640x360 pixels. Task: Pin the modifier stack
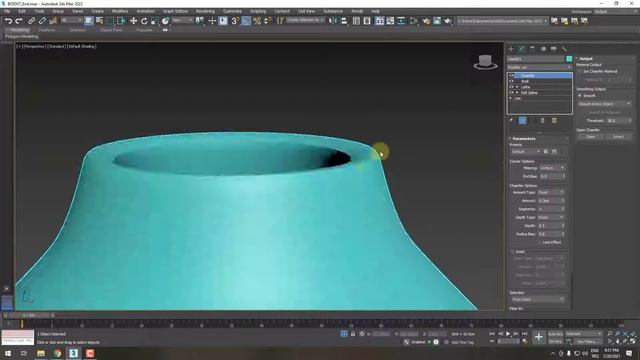click(511, 120)
